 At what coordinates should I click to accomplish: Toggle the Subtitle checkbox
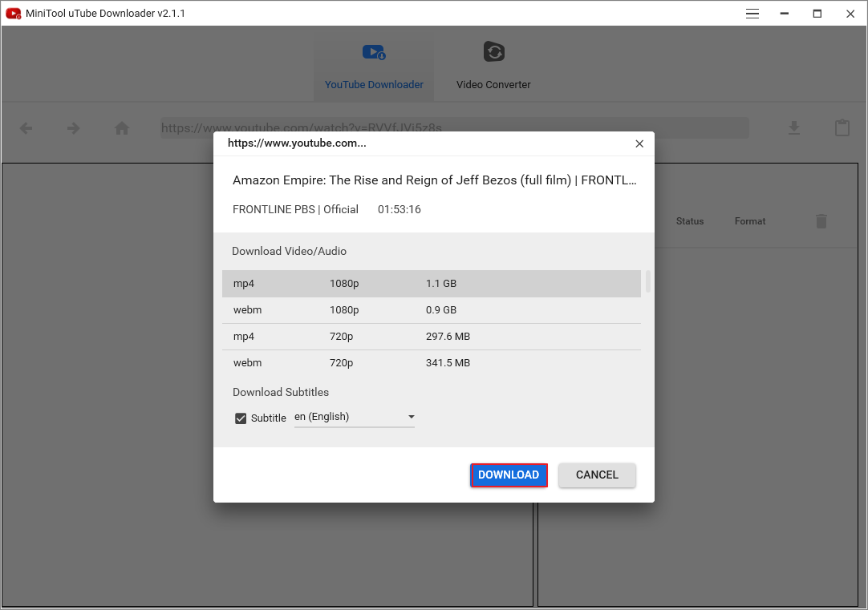click(x=241, y=418)
